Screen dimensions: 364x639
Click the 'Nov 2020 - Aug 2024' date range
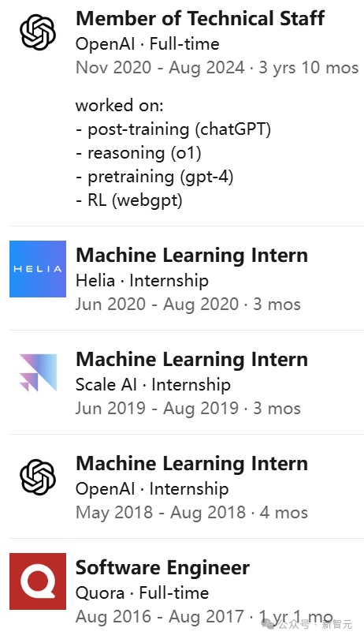[x=160, y=68]
